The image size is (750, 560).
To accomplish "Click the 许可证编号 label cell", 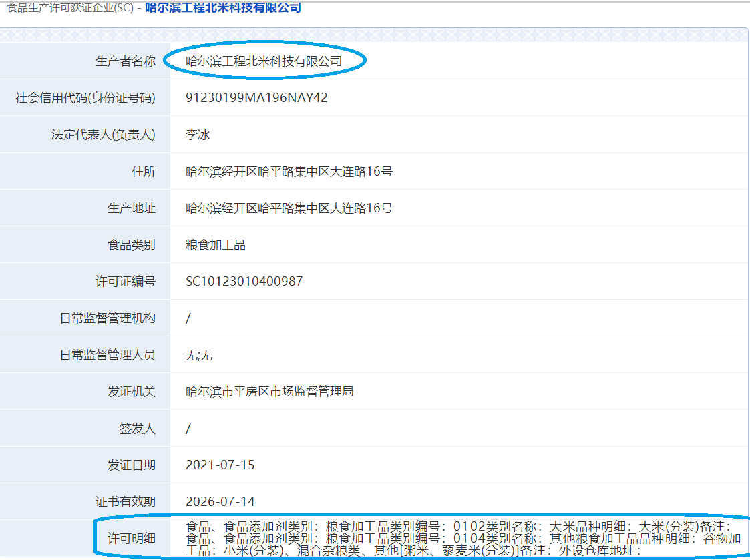I will point(85,281).
